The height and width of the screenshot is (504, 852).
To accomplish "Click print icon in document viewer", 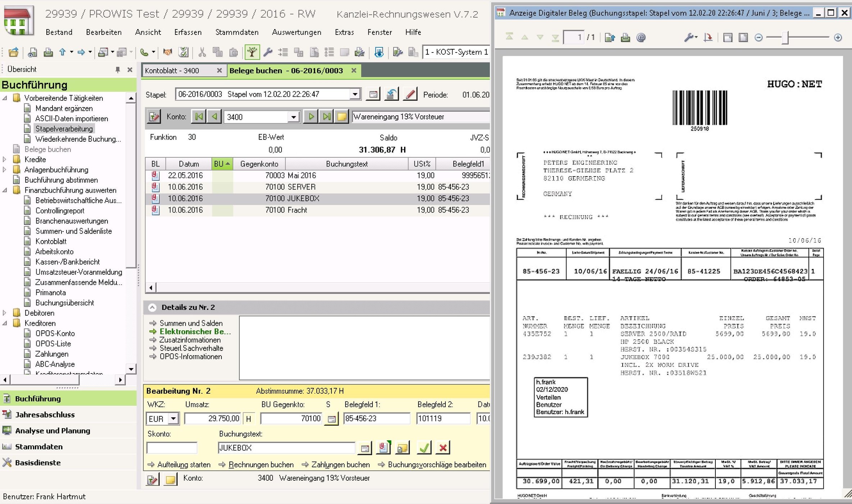I will 626,37.
